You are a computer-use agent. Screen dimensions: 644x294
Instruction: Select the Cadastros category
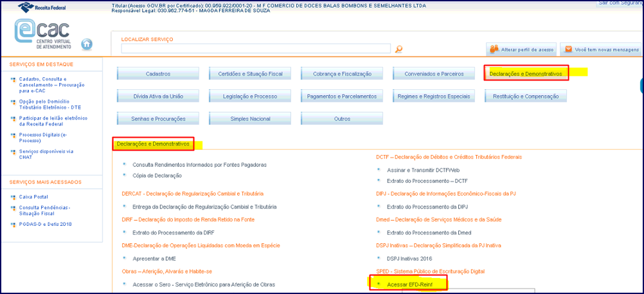157,73
